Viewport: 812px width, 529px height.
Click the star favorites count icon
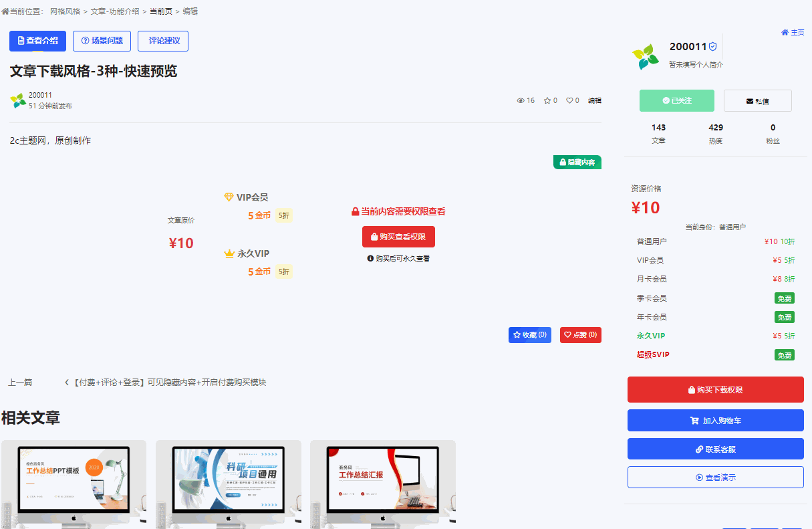547,101
